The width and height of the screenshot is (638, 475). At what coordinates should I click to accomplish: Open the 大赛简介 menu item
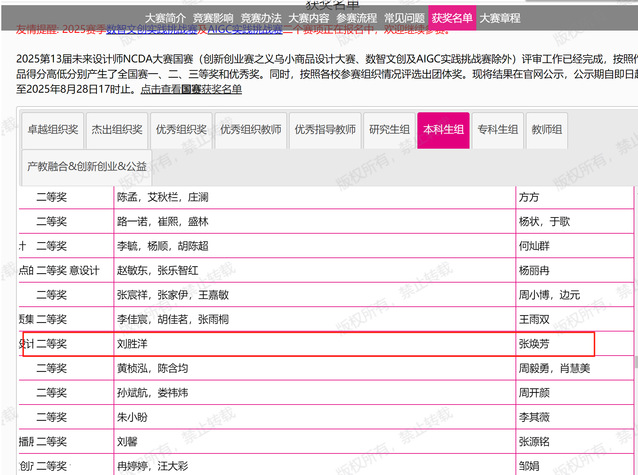pos(165,18)
